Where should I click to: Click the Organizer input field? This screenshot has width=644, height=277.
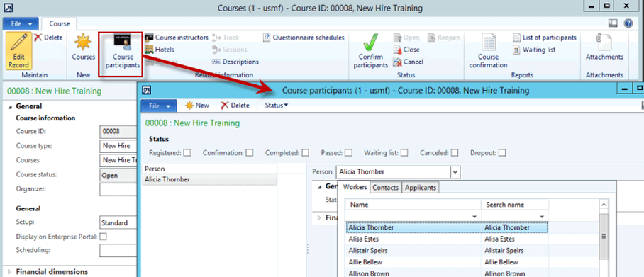click(118, 189)
